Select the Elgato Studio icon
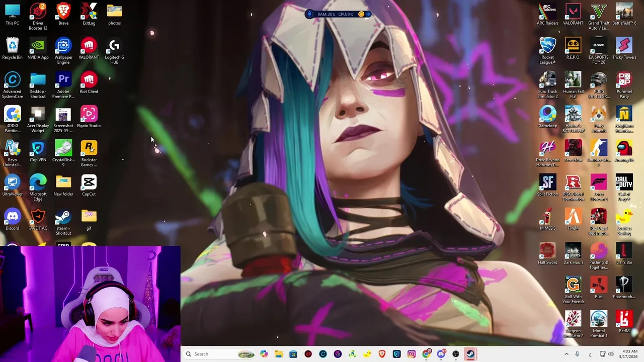Viewport: 644px width, 362px height. click(89, 117)
